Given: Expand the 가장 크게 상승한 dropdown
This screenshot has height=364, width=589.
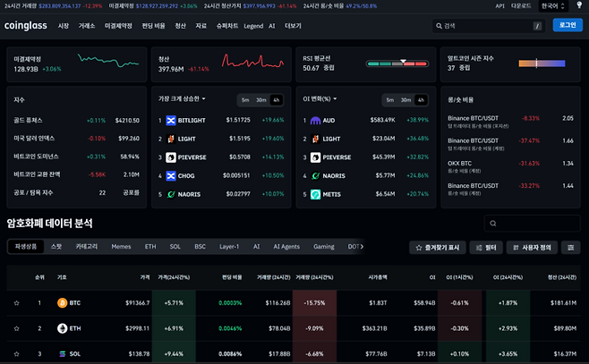Looking at the screenshot, I should pyautogui.click(x=183, y=99).
